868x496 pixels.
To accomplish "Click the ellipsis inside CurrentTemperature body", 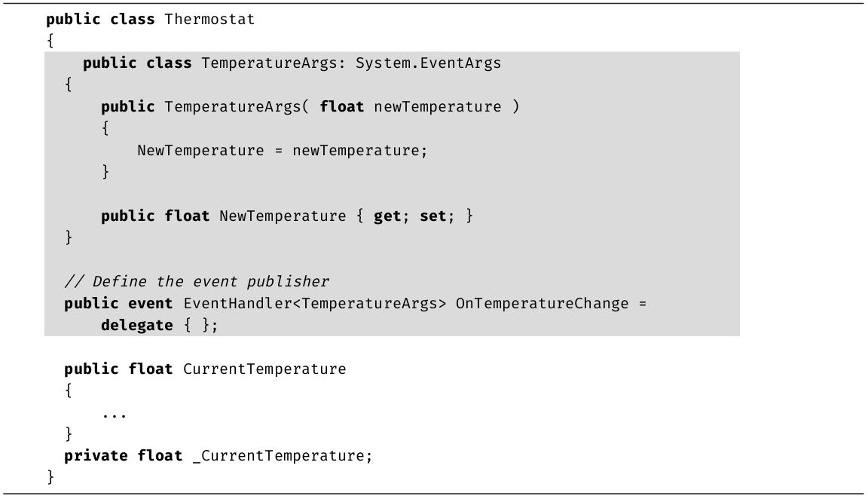I will (114, 414).
